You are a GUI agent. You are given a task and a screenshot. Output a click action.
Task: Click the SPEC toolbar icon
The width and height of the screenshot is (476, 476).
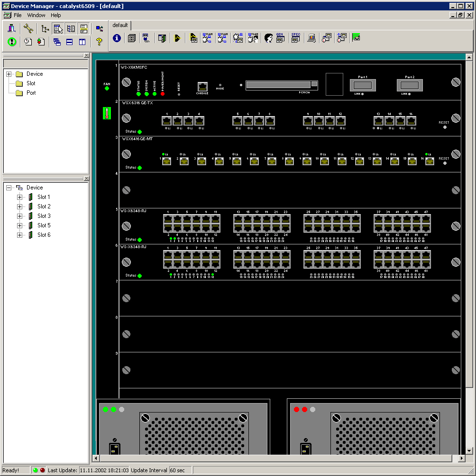click(295, 38)
